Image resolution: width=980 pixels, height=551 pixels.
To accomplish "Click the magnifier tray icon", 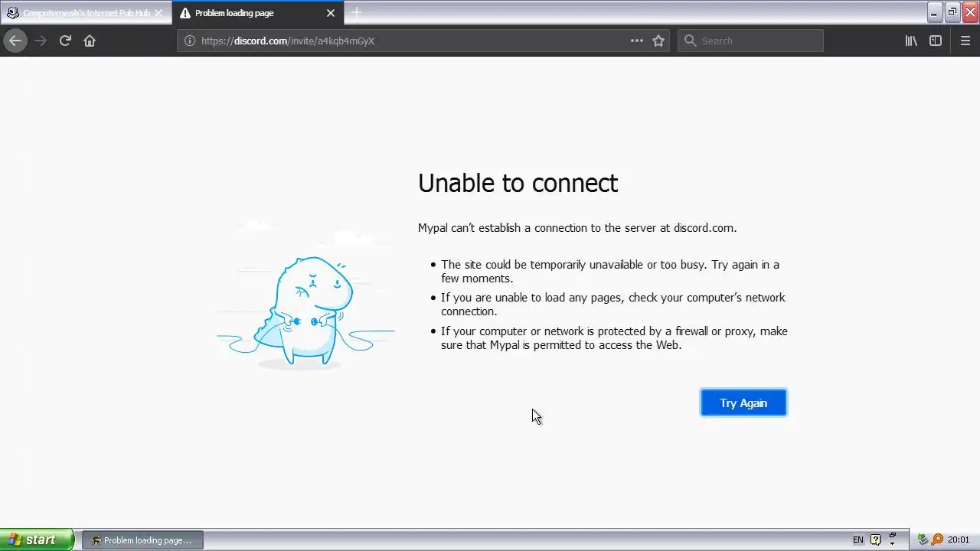I will 937,540.
